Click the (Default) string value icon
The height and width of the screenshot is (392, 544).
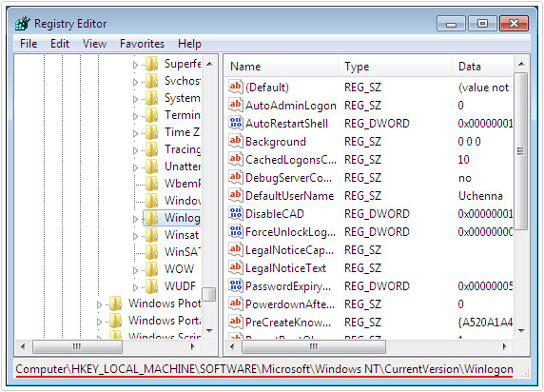pyautogui.click(x=235, y=87)
